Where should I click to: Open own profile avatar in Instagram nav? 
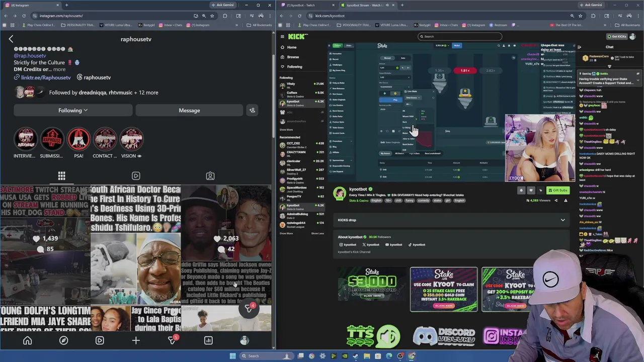click(x=245, y=340)
